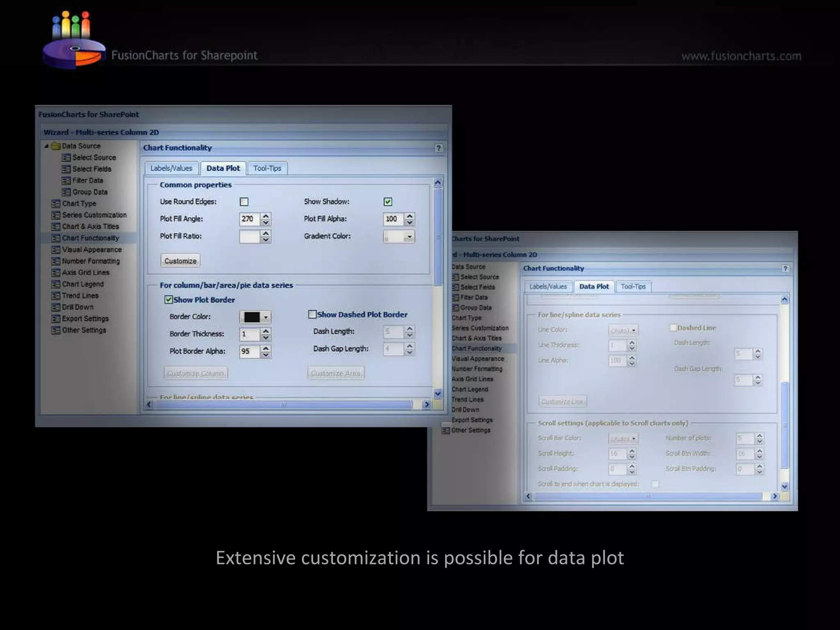Toggle Scroll to end when chart displayed checkbox
This screenshot has height=630, width=840.
coord(655,484)
